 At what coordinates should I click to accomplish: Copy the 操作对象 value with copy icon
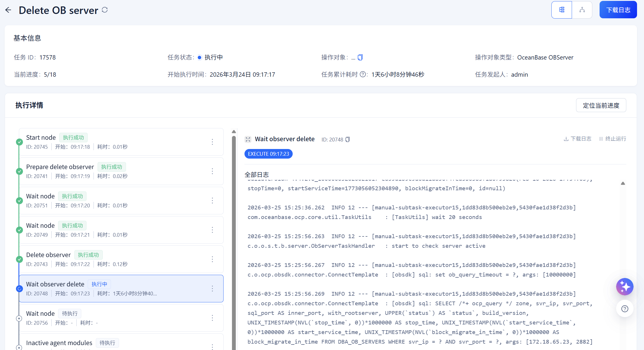click(x=360, y=58)
